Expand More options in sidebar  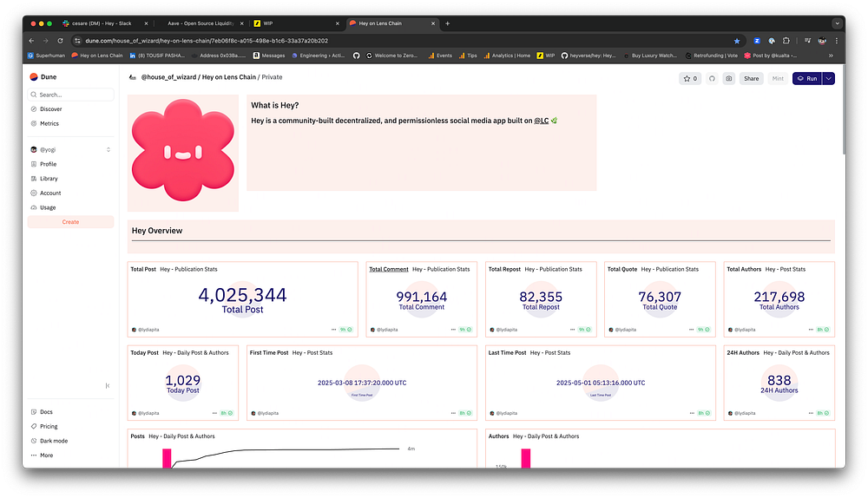point(42,455)
